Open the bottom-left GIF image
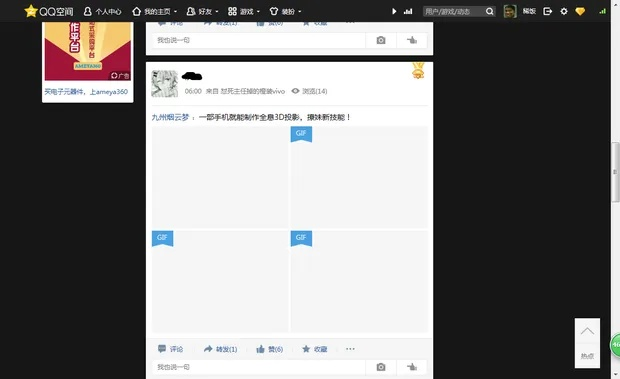The height and width of the screenshot is (379, 620). [220, 281]
